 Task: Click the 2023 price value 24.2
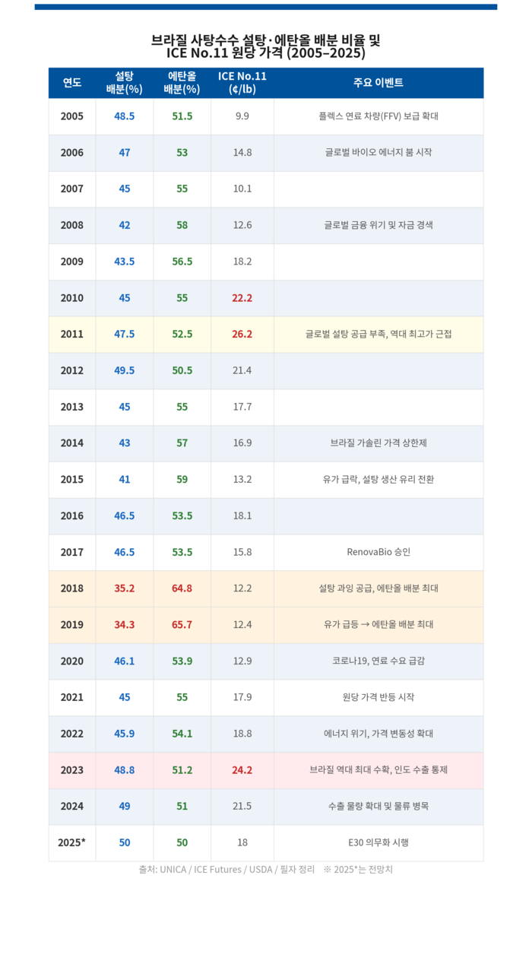point(242,770)
